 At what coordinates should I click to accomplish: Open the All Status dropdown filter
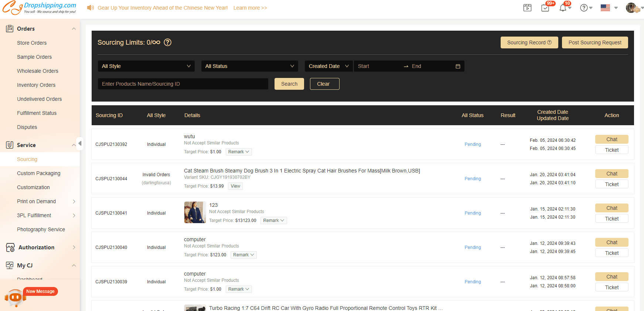[249, 66]
